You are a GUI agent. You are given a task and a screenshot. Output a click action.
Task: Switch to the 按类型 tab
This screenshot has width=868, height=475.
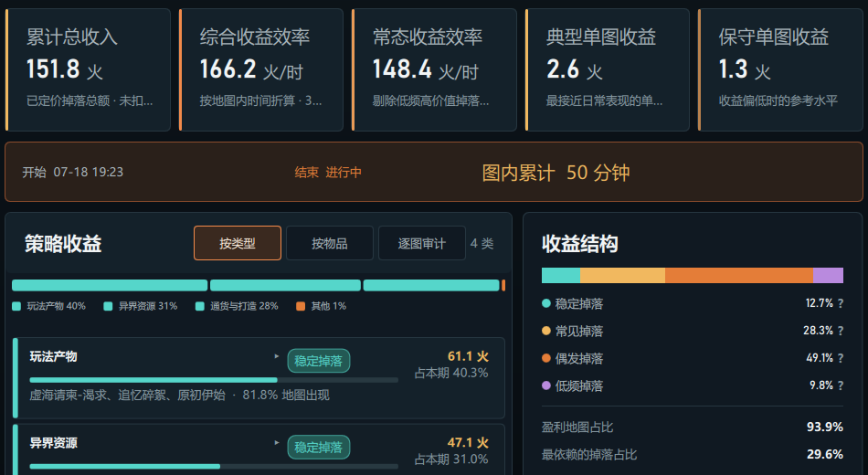pos(238,243)
